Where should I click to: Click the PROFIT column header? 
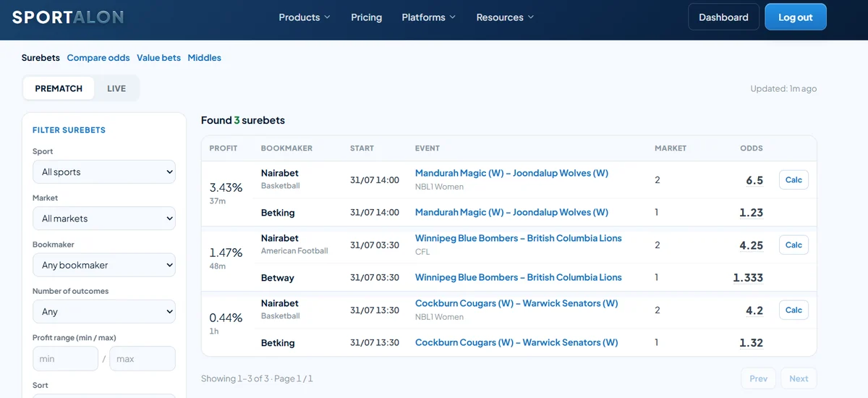(x=224, y=148)
